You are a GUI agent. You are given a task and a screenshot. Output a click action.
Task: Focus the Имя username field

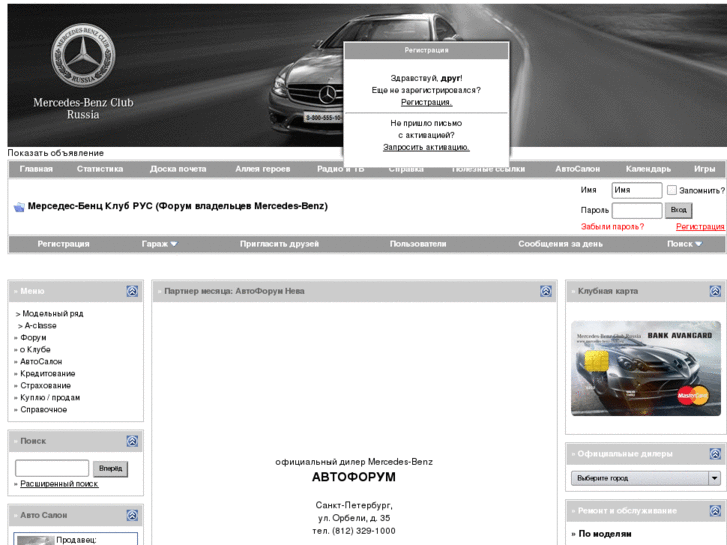point(637,190)
